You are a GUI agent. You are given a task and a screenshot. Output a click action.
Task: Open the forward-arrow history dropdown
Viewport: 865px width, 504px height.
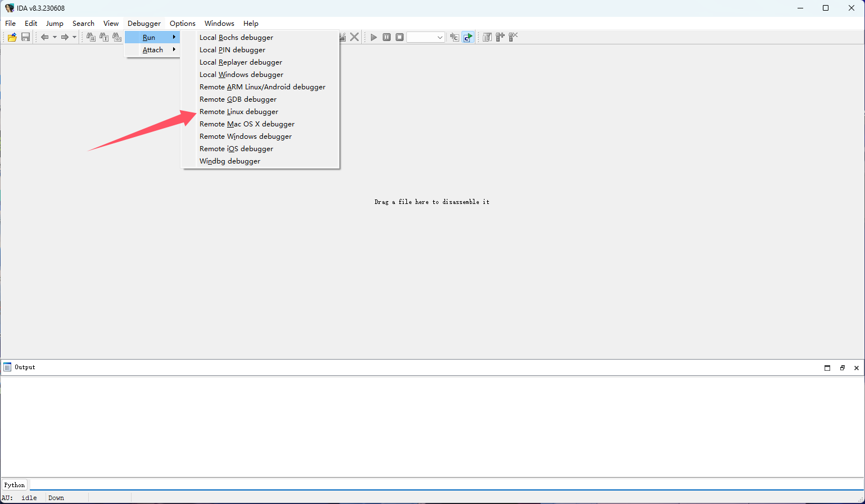tap(74, 37)
